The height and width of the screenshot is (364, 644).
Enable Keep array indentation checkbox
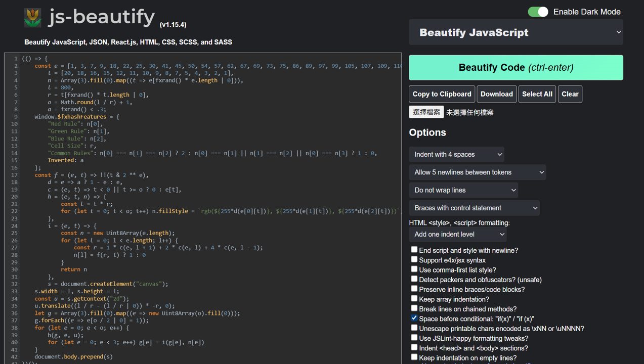(x=414, y=299)
